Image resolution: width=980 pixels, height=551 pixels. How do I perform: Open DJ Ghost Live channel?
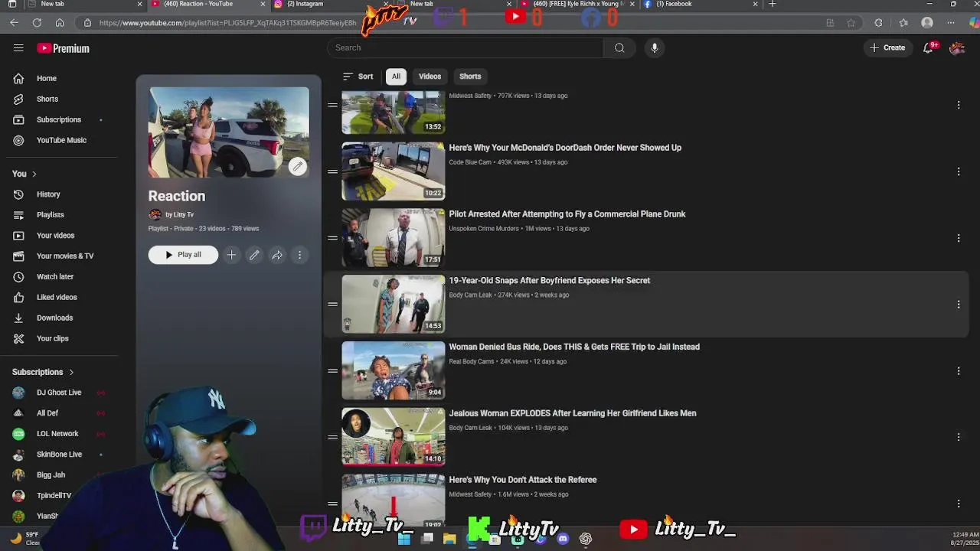(59, 393)
